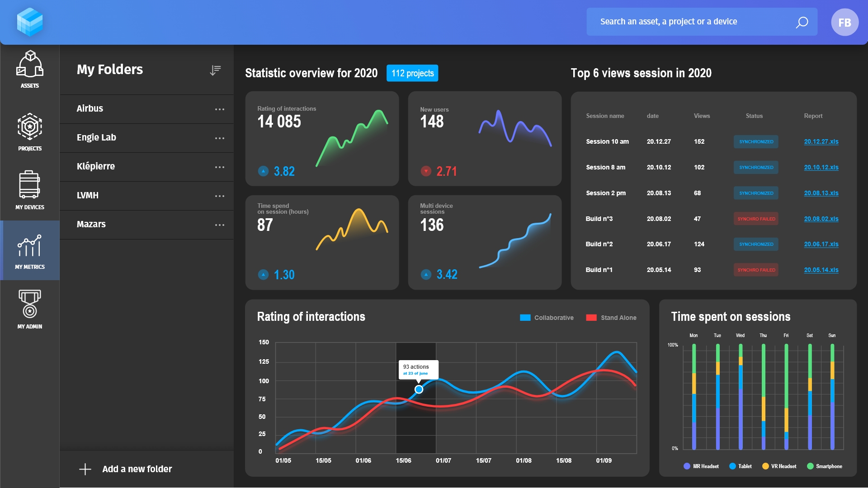Select the My Metrics chart icon
This screenshot has width=868, height=488.
tap(30, 246)
